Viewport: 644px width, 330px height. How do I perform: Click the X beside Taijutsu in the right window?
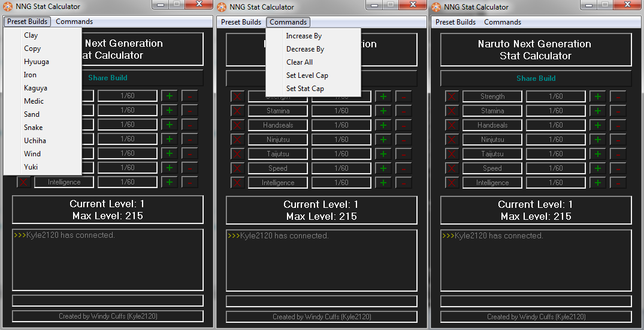click(452, 154)
